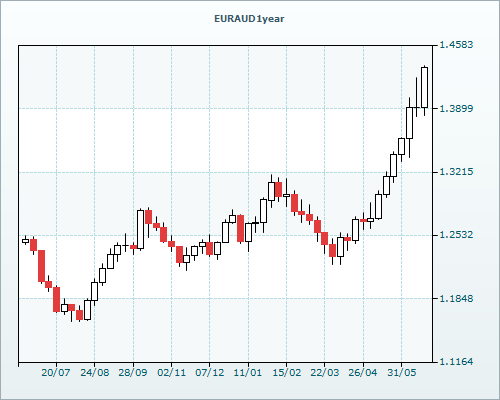Select the 07/12 date marker
500x400 pixels.
click(x=210, y=372)
